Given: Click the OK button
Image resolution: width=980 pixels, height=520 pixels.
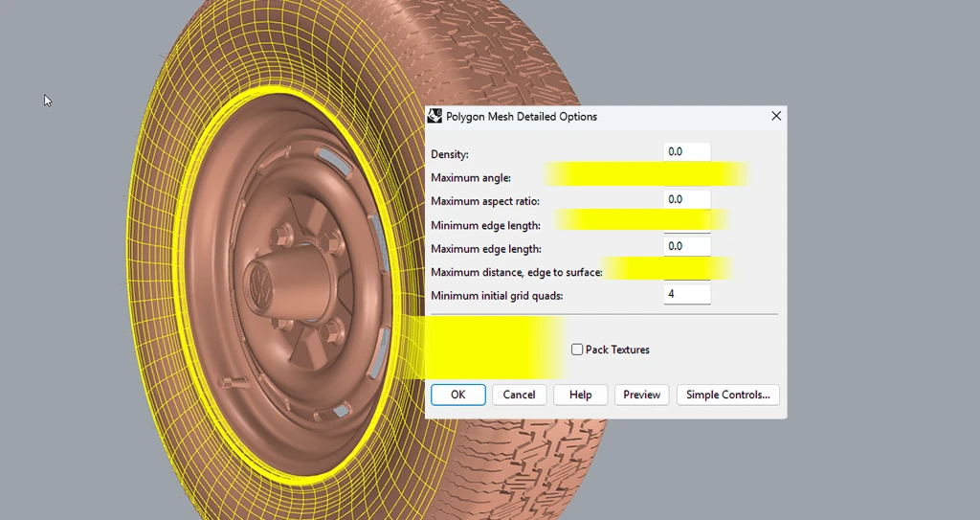Looking at the screenshot, I should [458, 395].
